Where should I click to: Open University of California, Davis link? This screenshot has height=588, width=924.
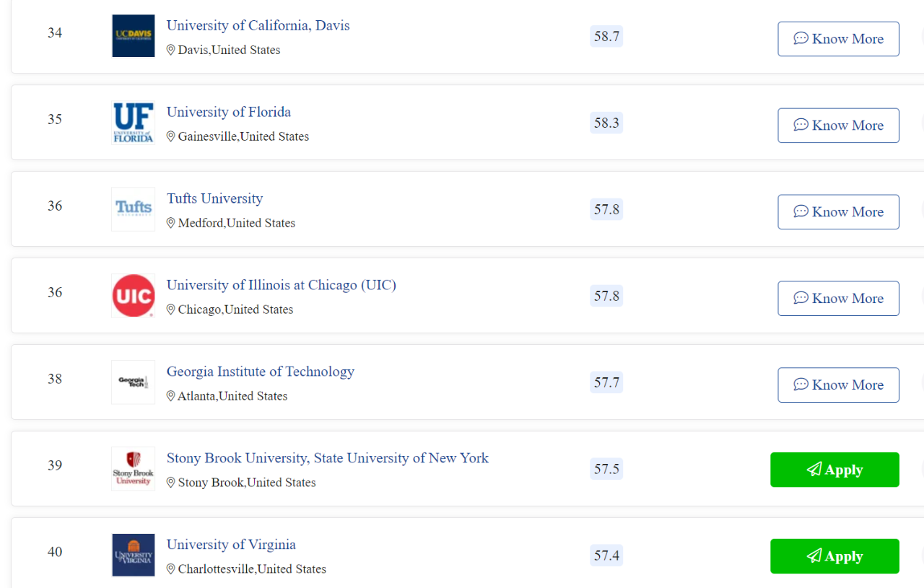coord(258,25)
